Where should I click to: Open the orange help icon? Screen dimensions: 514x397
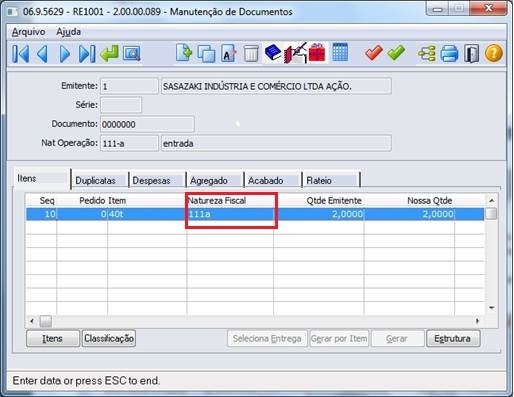tap(493, 53)
